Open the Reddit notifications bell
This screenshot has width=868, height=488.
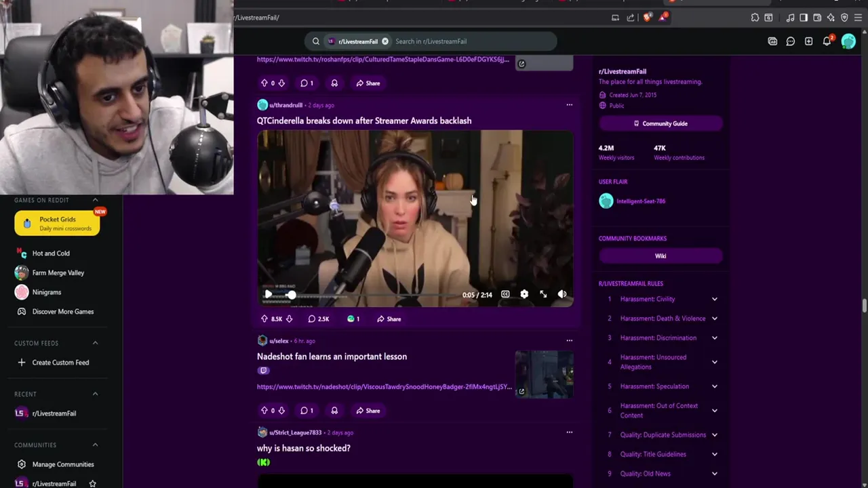click(827, 41)
